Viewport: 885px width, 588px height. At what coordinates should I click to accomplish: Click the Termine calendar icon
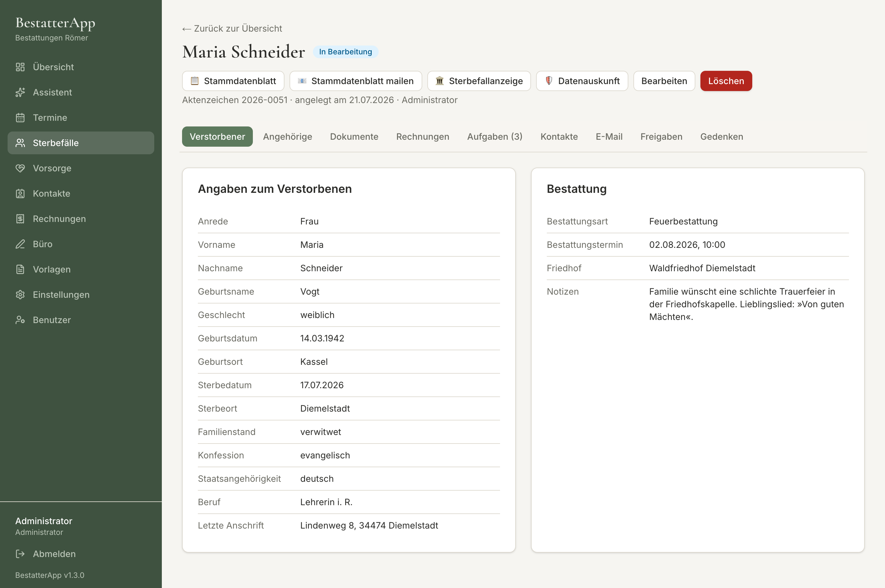[20, 118]
